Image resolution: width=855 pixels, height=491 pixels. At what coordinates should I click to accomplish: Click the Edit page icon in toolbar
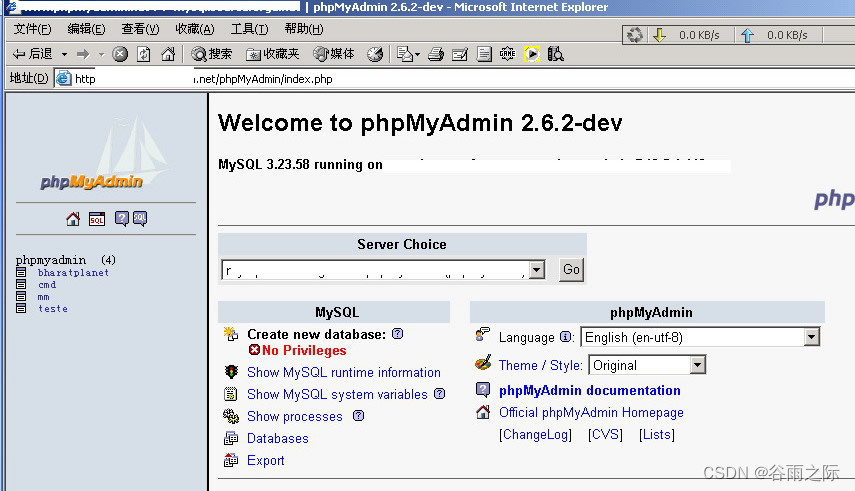[x=460, y=54]
